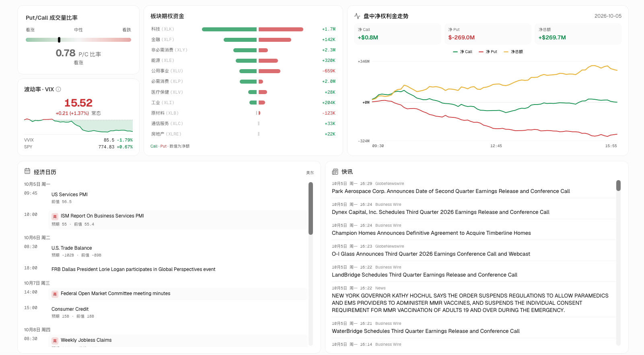The width and height of the screenshot is (644, 355).
Task: Click the newspaper icon beside 快讯
Action: click(335, 172)
